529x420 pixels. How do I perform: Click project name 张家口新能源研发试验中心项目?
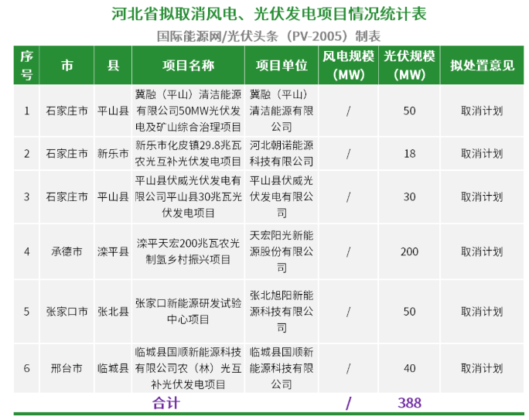click(x=188, y=312)
